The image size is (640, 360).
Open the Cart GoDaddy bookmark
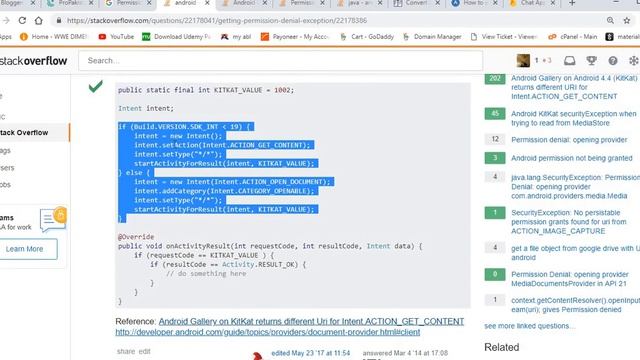click(368, 37)
